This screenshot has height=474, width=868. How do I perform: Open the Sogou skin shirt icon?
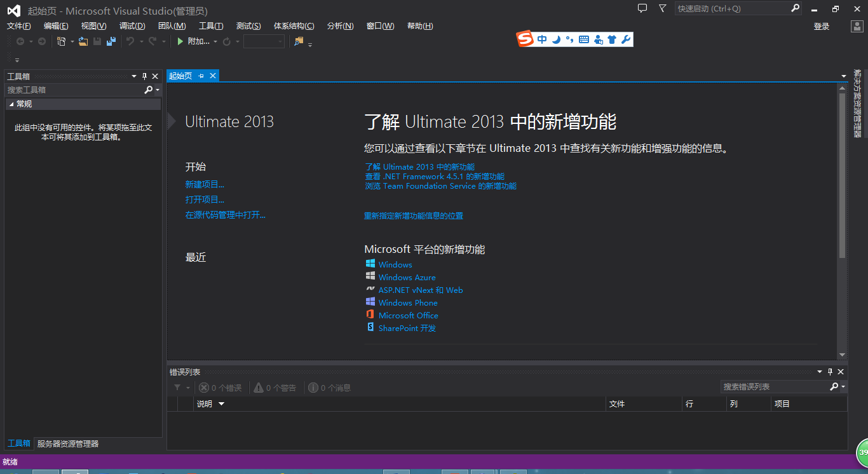pos(612,39)
